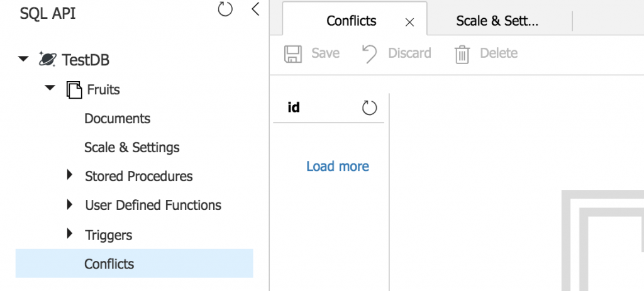Expand the Triggers node
Screen dimensions: 644x291
(x=70, y=234)
